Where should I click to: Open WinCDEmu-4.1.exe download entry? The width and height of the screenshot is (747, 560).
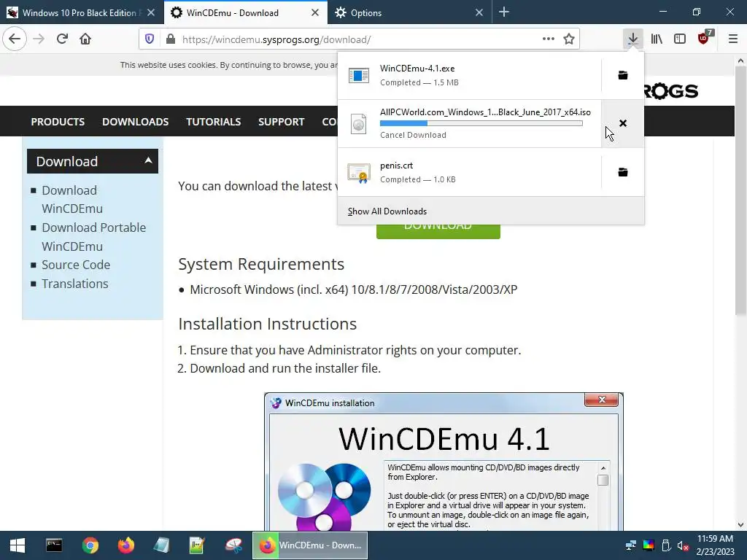pyautogui.click(x=469, y=75)
